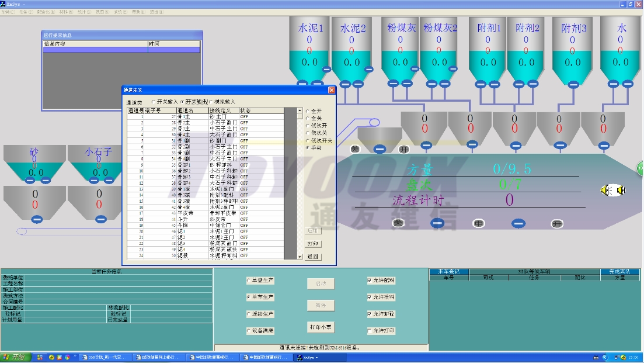Select the 斜皮带 row in the channel table
The image size is (644, 363).
click(206, 219)
